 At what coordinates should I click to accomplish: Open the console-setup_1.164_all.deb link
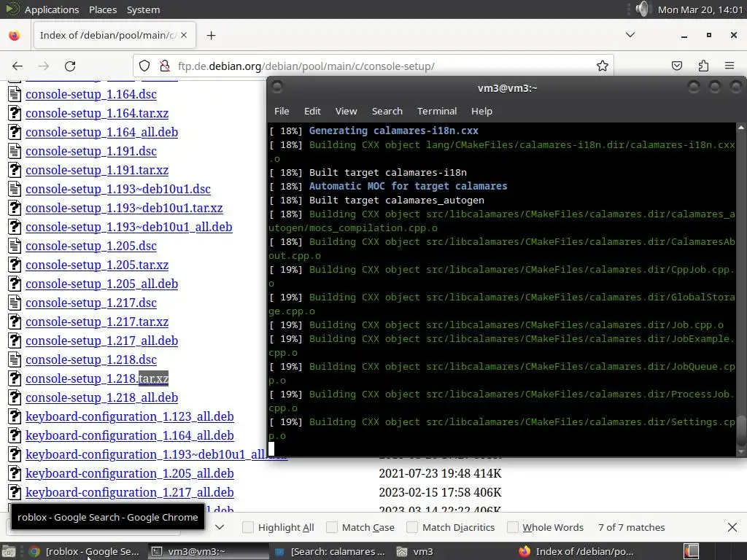tap(102, 132)
